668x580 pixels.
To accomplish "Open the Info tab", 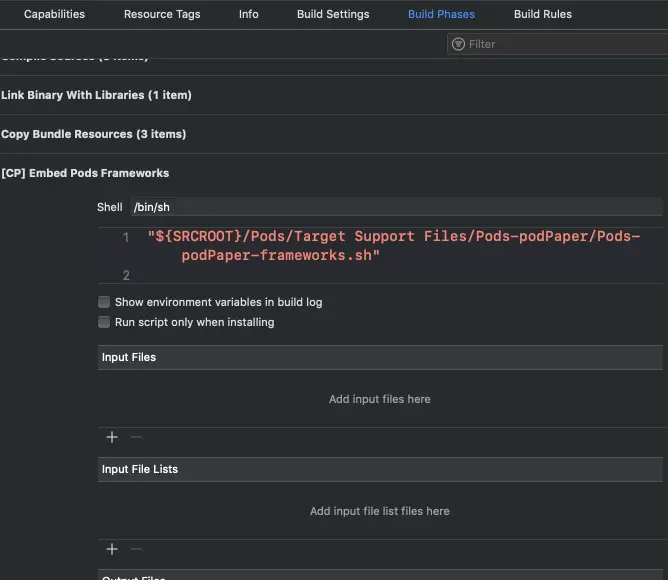I will tap(248, 14).
